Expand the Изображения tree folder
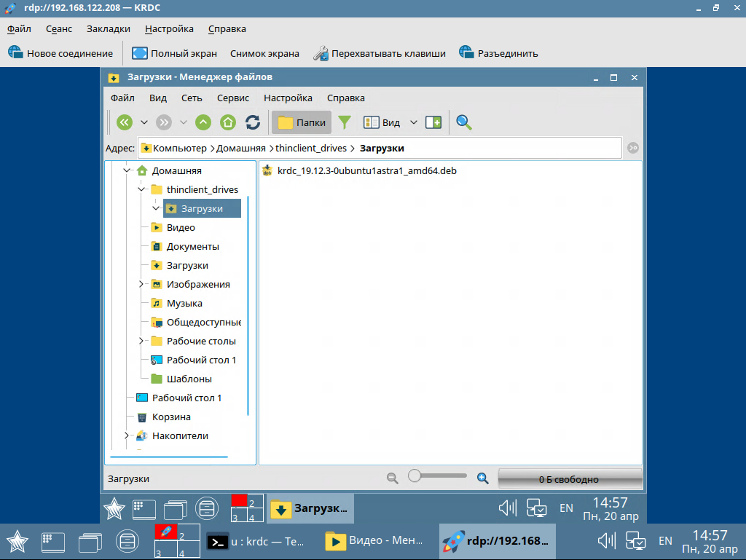This screenshot has width=746, height=560. click(x=141, y=284)
